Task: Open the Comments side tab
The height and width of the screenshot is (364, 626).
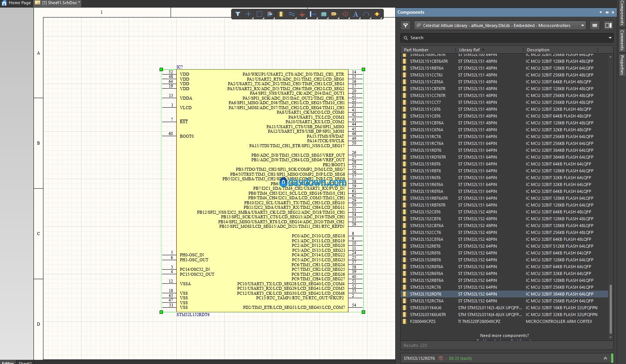Action: point(622,40)
